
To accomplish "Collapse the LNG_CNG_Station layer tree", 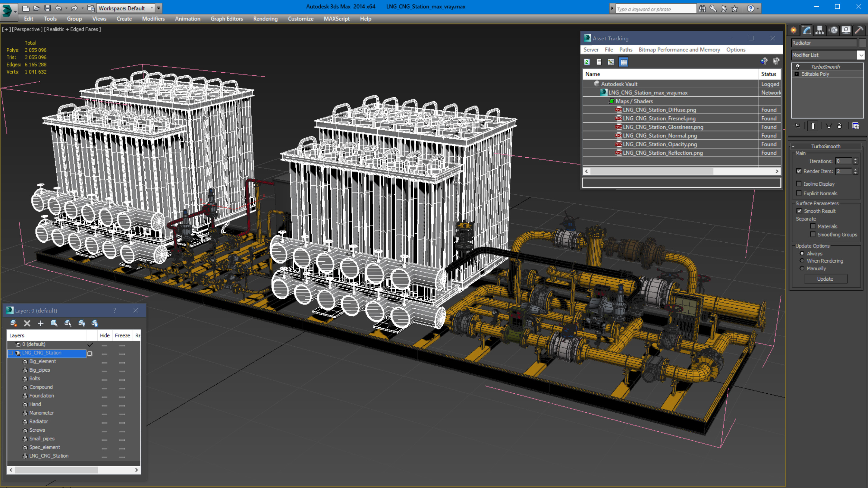I will [11, 353].
